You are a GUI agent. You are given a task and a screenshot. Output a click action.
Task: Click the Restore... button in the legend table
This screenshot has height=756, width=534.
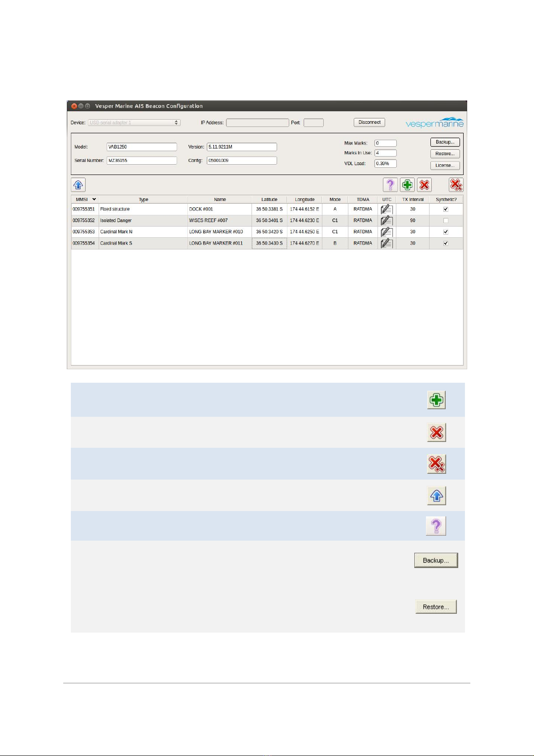coord(436,607)
